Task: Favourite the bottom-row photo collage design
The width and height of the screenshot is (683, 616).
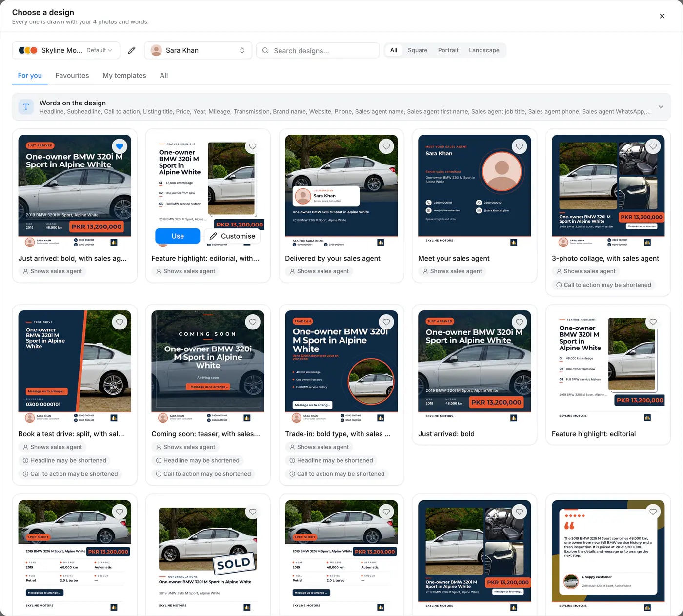Action: [x=520, y=511]
